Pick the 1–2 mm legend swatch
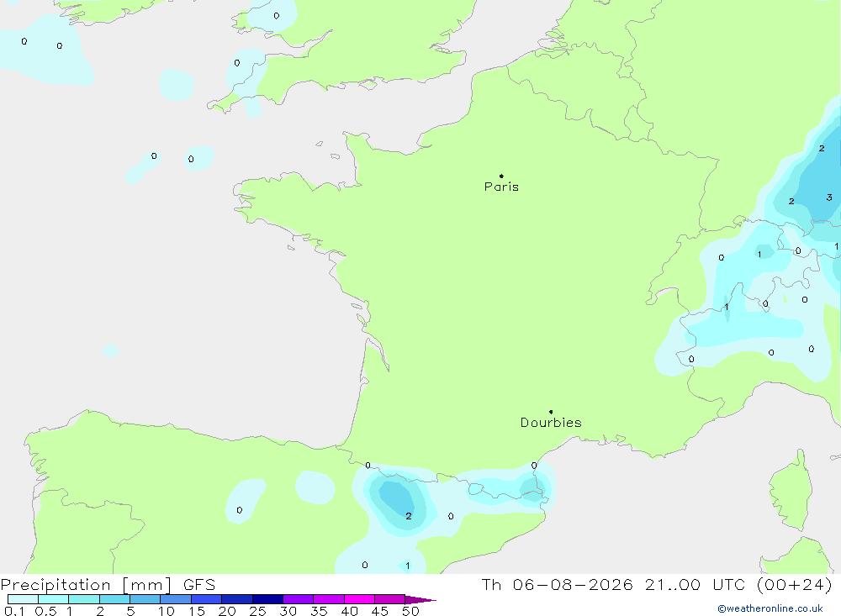The height and width of the screenshot is (616, 841). tap(84, 599)
